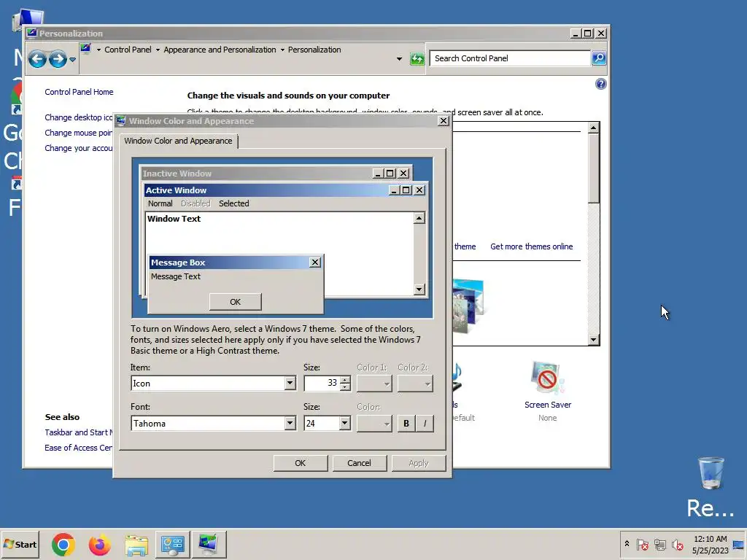
Task: Open the Font dropdown showing Tahoma
Action: [x=290, y=424]
